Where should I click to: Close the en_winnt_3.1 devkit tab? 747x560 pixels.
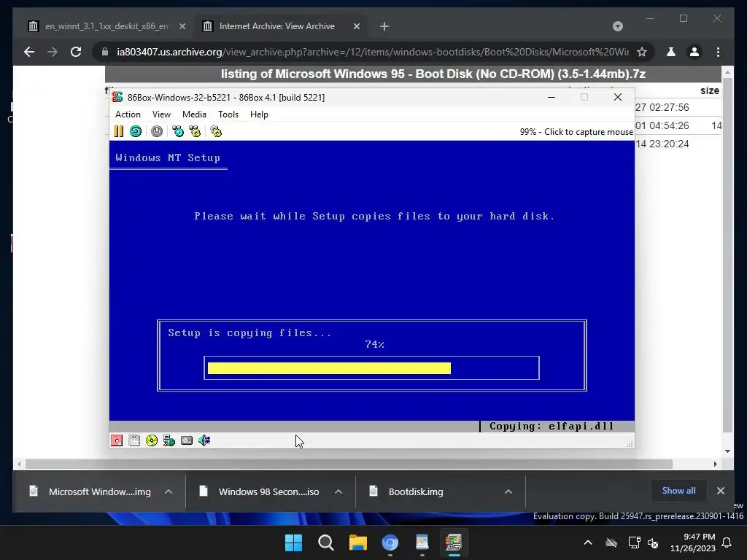(182, 27)
